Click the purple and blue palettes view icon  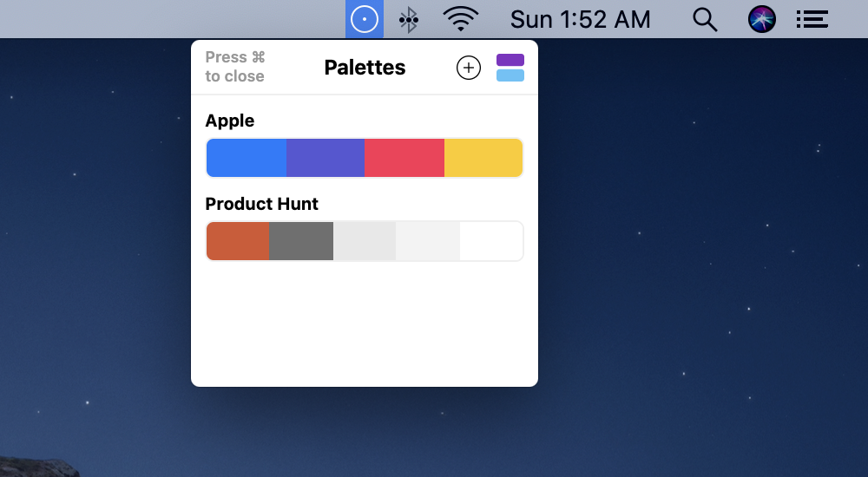[510, 68]
